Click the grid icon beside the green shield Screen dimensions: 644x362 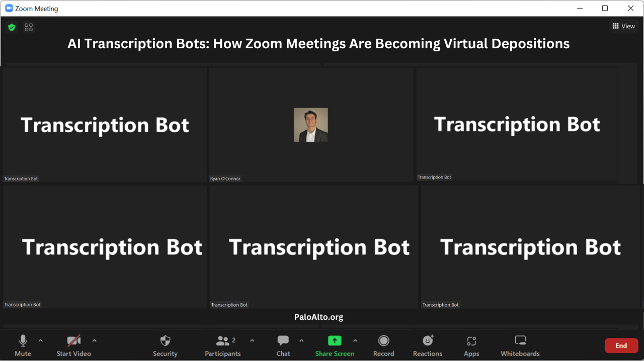pyautogui.click(x=29, y=27)
